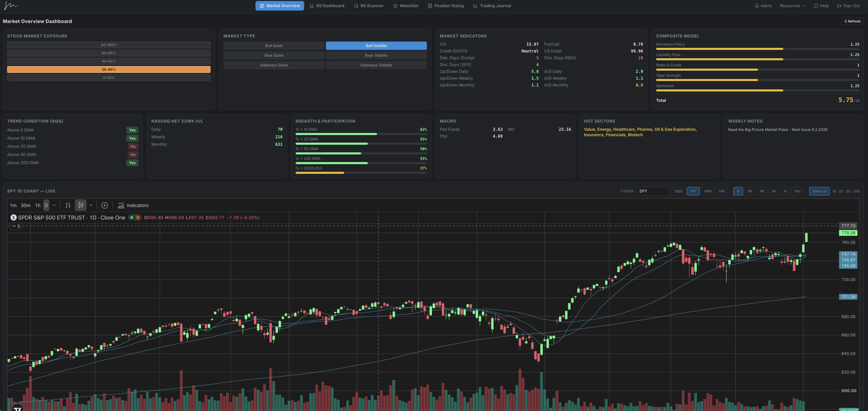Focus the TICKER input field
868x411 pixels.
(x=652, y=192)
